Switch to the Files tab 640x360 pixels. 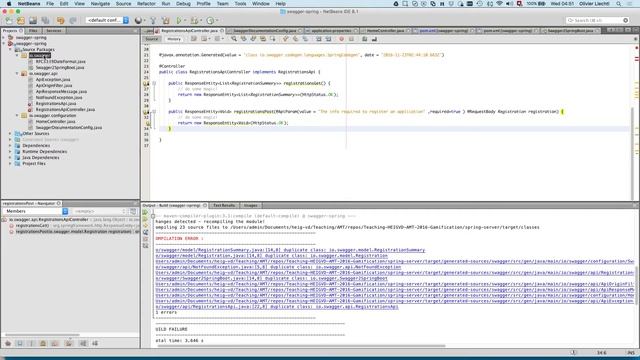tap(33, 31)
